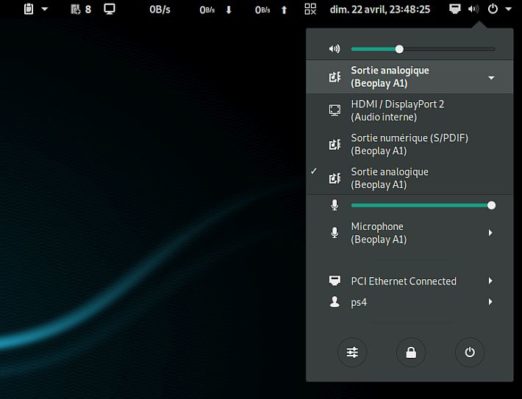522x399 pixels.
Task: Select checked Sortie analogique (Beoplay A1) entry
Action: 409,178
